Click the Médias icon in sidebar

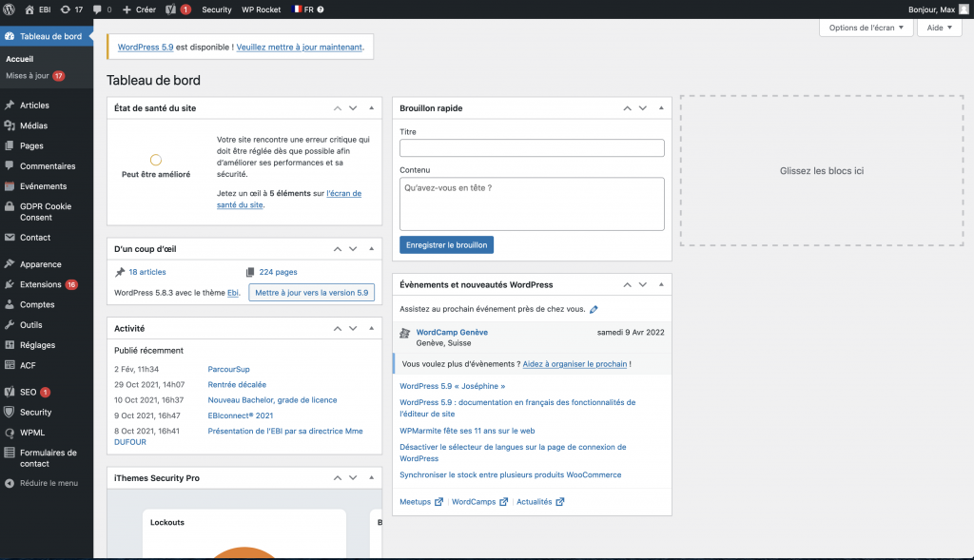10,126
